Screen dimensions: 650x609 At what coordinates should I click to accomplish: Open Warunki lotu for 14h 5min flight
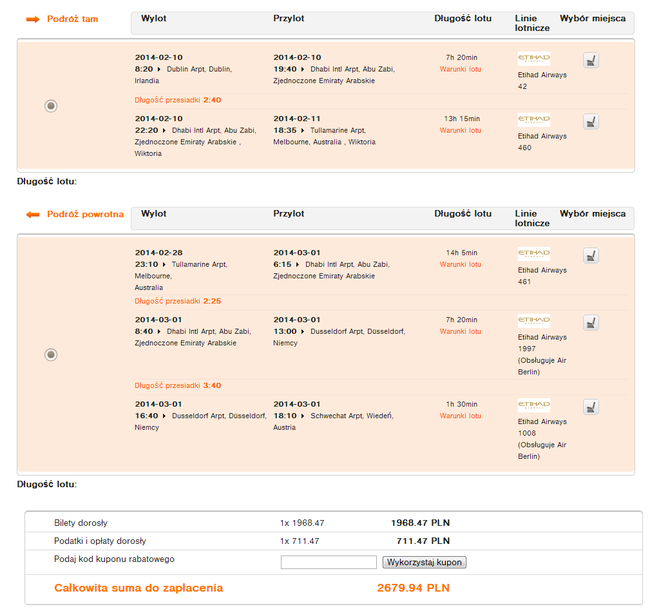[461, 264]
